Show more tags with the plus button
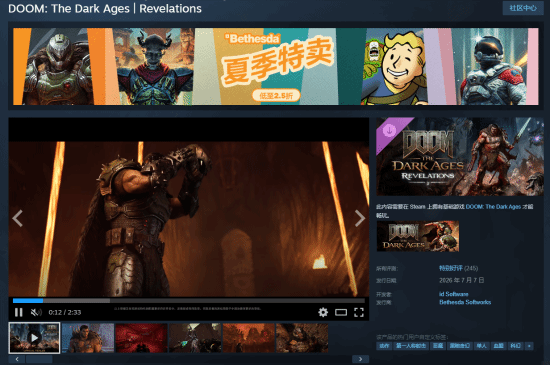The width and height of the screenshot is (550, 365). pos(529,346)
